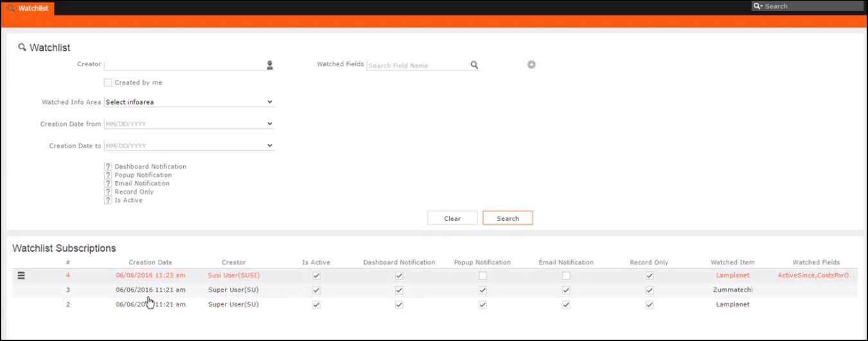Enable the Created by me checkbox
The width and height of the screenshot is (868, 341).
tap(108, 83)
